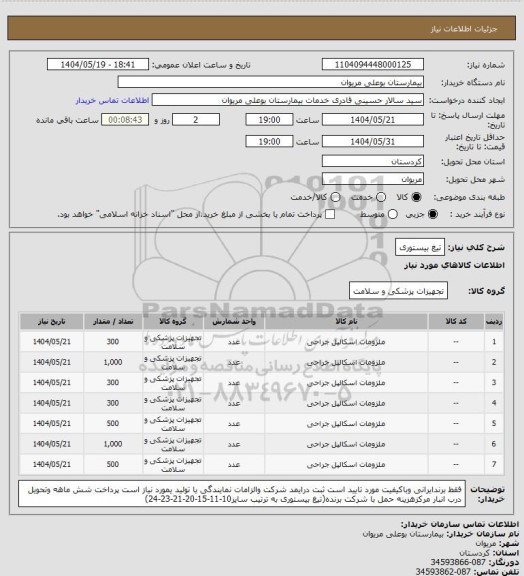524x576 pixels.
Task: Choose متوسط purchase process radio
Action: click(393, 214)
